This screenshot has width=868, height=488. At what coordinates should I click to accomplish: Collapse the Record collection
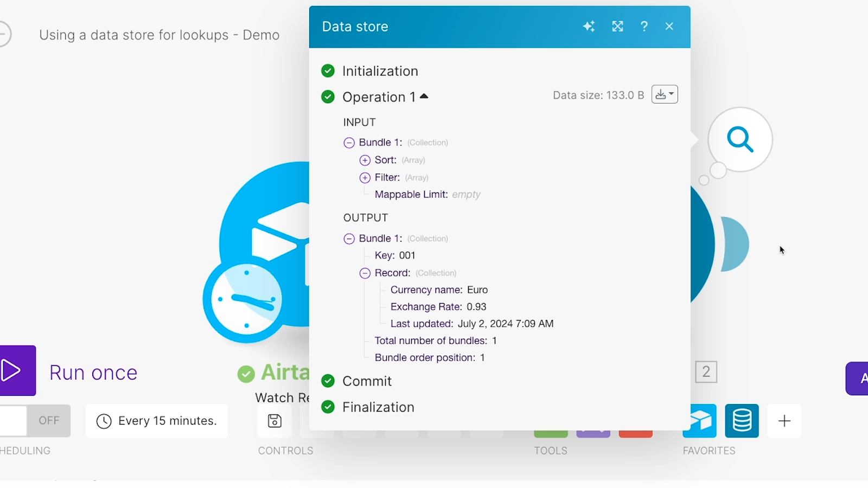coord(365,273)
